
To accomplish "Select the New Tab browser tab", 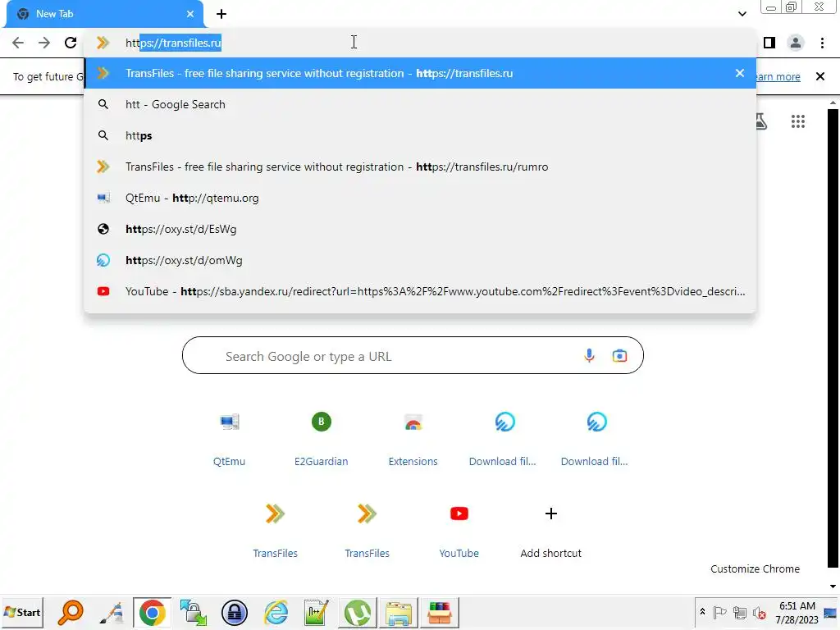I will [x=105, y=14].
